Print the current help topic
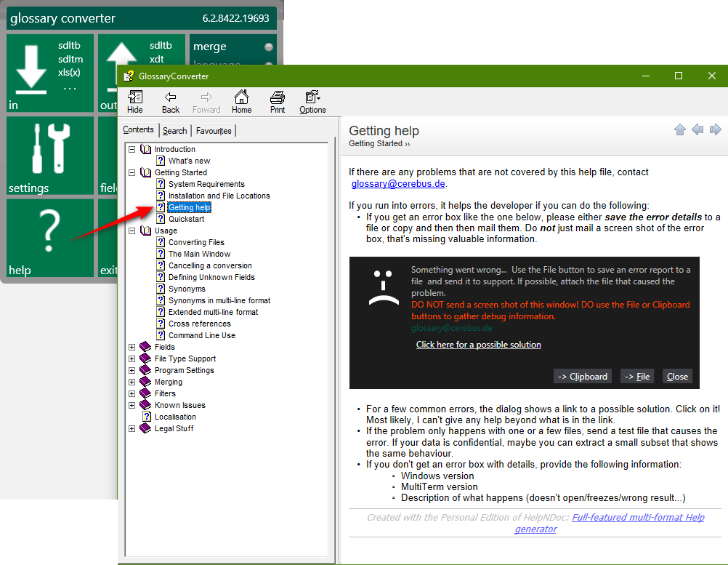Viewport: 728px width, 565px height. coord(277,101)
